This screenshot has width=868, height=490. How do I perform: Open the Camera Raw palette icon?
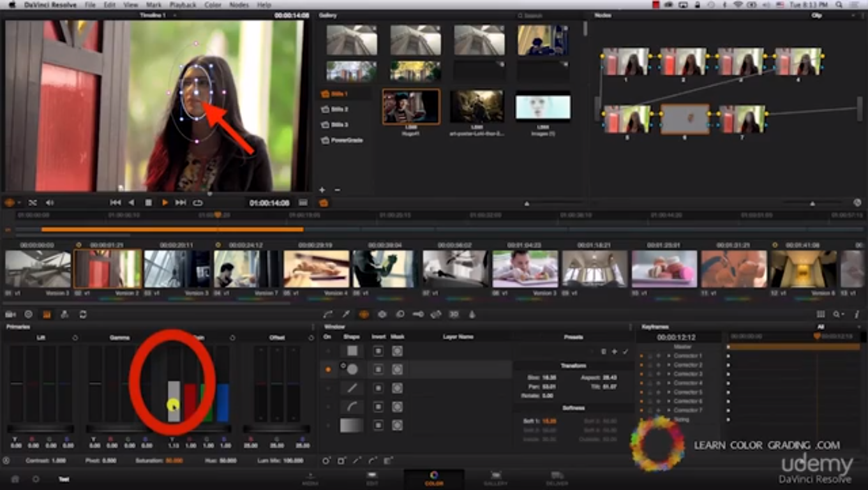click(11, 315)
